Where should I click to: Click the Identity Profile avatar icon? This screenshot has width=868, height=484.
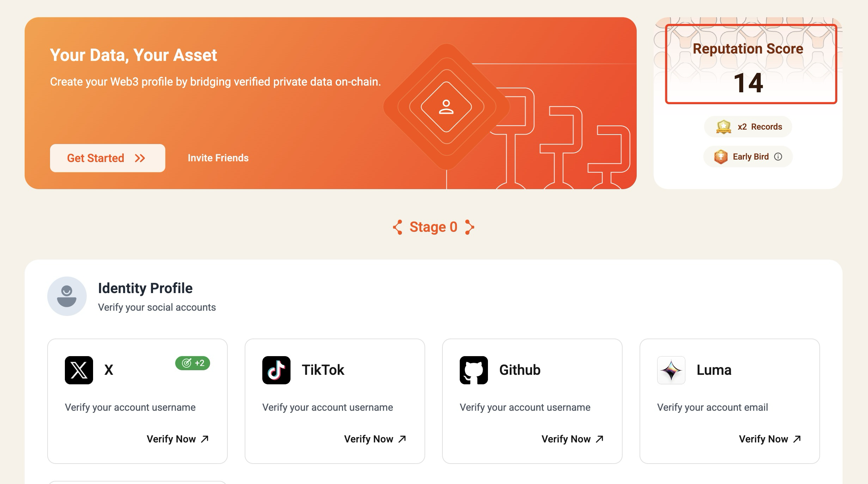pyautogui.click(x=67, y=296)
